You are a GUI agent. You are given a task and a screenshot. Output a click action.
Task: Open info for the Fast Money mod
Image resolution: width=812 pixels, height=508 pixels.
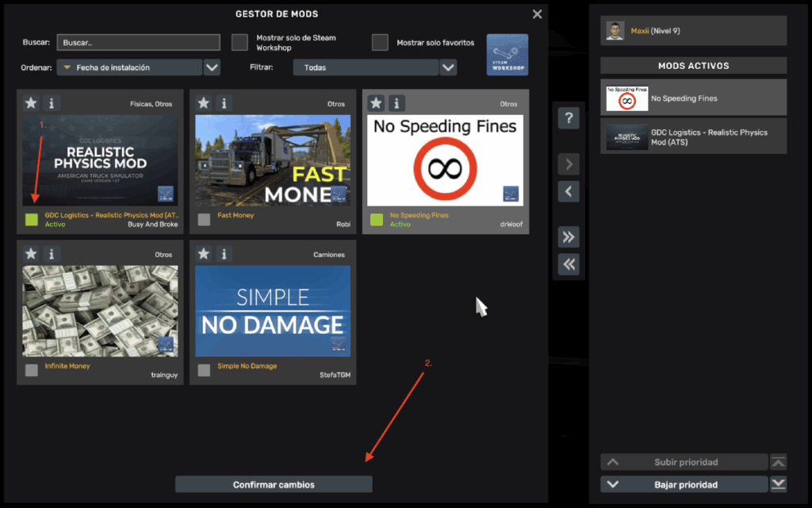click(x=223, y=102)
